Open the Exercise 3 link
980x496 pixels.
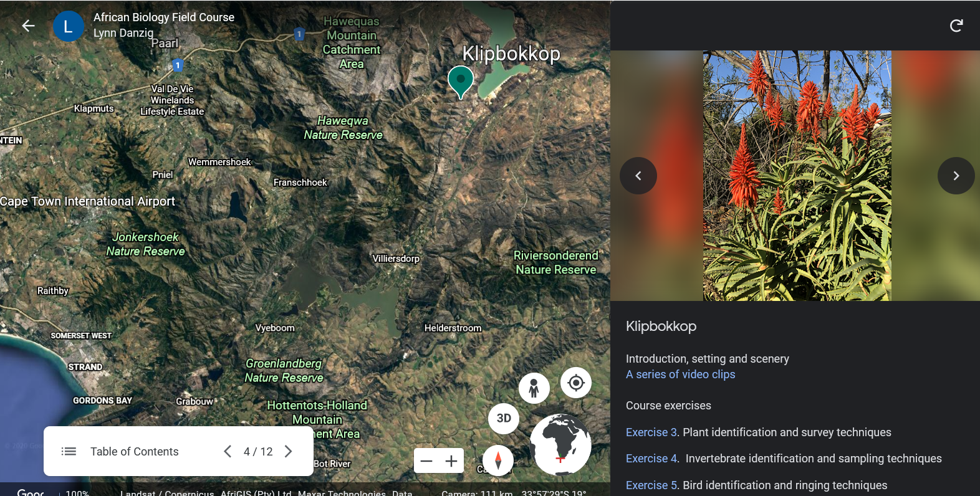coord(651,432)
